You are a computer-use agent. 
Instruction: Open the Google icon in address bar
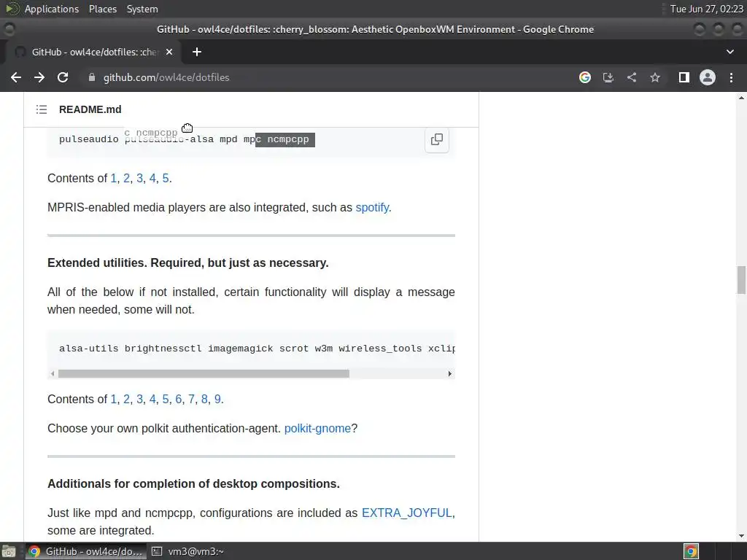click(x=585, y=77)
